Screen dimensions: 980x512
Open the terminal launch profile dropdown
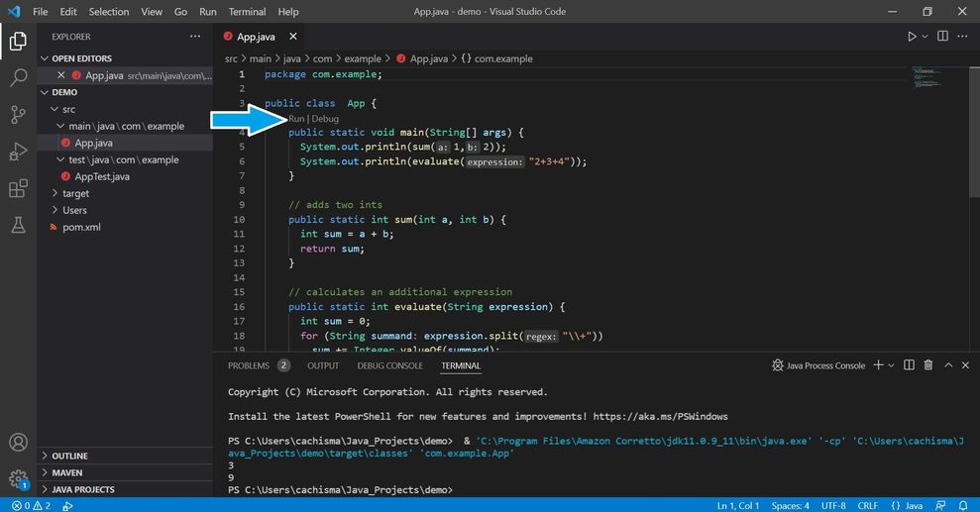tap(891, 365)
